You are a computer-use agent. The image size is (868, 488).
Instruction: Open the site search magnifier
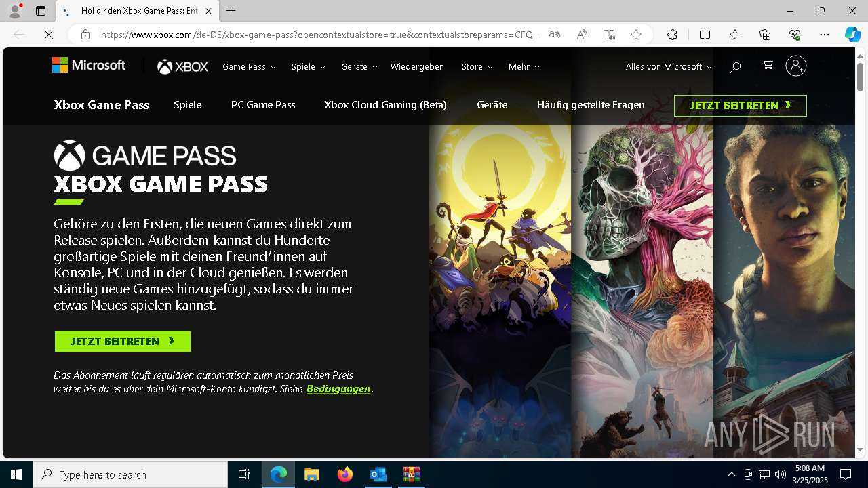click(x=735, y=66)
